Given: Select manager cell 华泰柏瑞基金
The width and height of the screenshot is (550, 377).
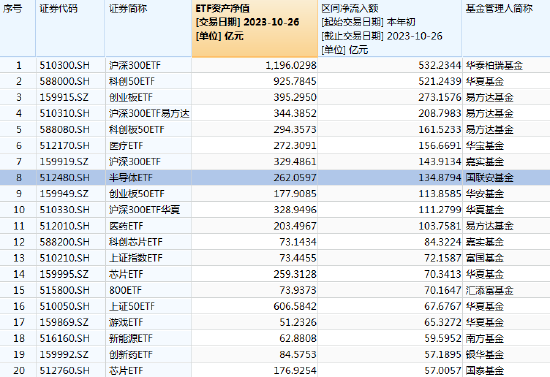Looking at the screenshot, I should [x=494, y=65].
